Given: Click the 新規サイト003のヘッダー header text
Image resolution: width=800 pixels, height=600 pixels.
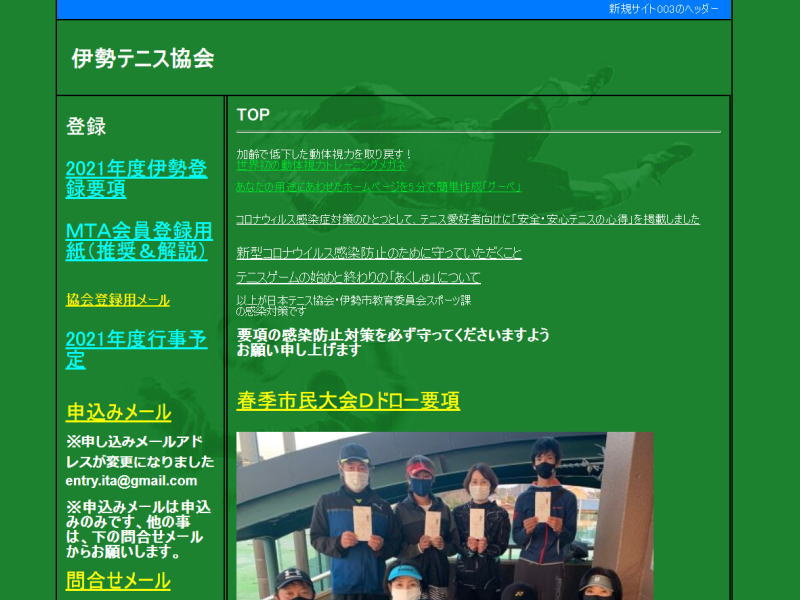Looking at the screenshot, I should (663, 9).
